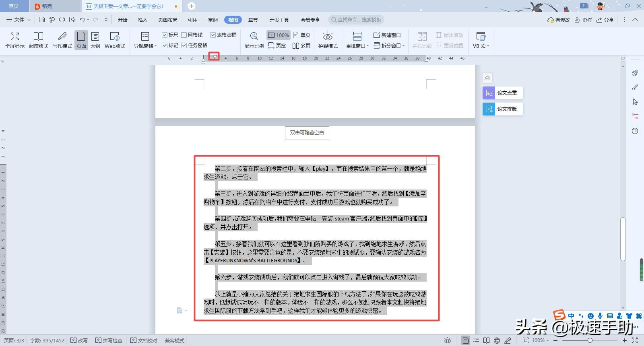Open the 显示比例 zoom dialog
Image resolution: width=644 pixels, height=346 pixels.
tap(254, 40)
